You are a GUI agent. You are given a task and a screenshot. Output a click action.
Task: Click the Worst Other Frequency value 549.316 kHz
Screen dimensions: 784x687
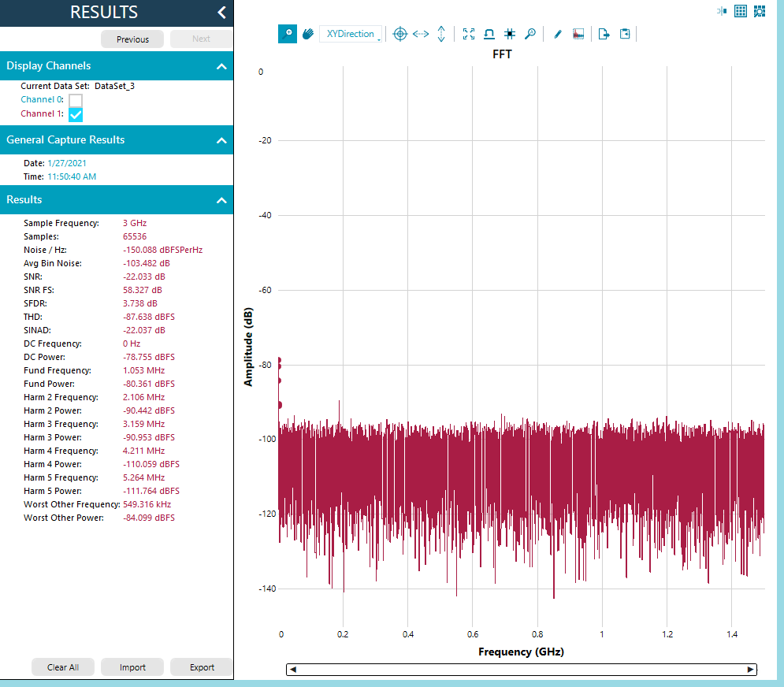(x=147, y=504)
